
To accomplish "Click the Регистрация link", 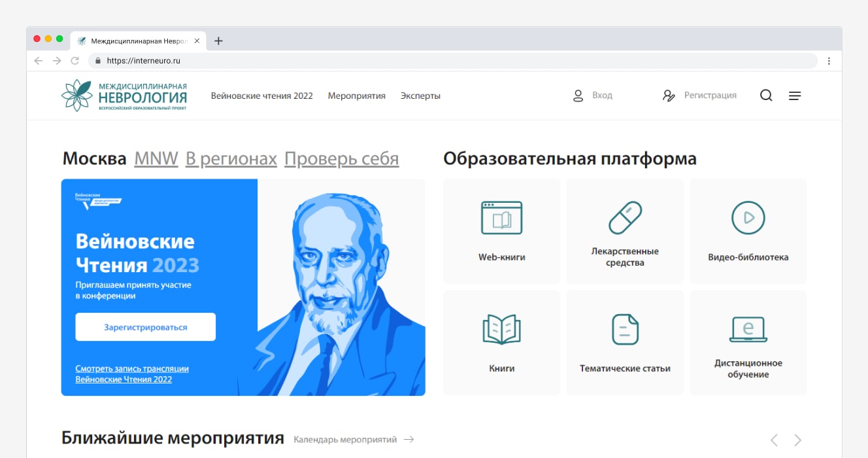I will tap(710, 96).
